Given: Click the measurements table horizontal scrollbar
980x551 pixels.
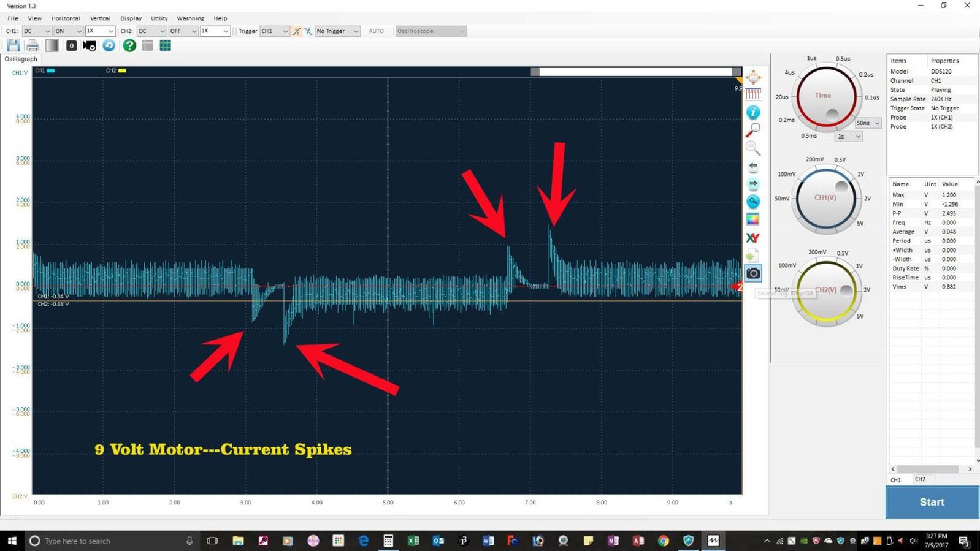Looking at the screenshot, I should coord(932,469).
